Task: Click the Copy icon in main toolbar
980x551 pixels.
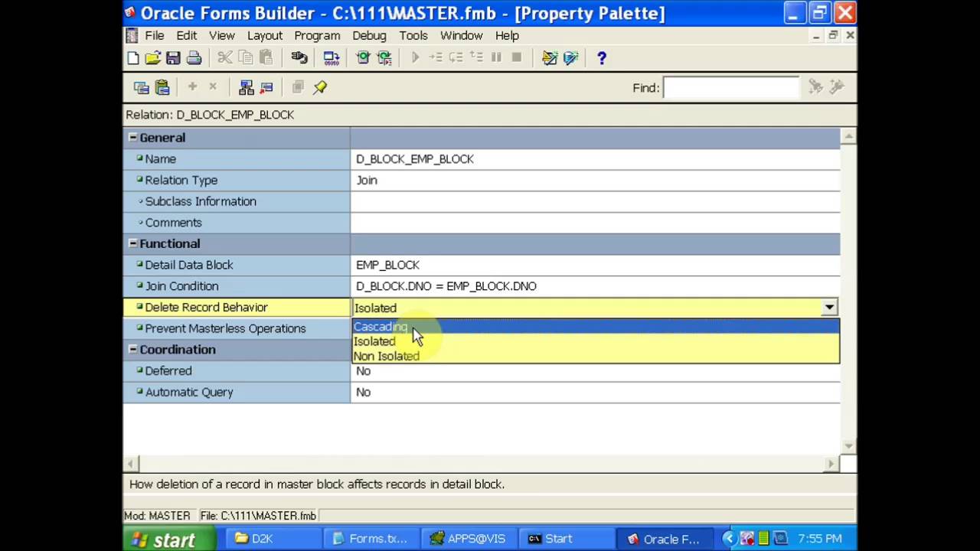Action: 245,58
